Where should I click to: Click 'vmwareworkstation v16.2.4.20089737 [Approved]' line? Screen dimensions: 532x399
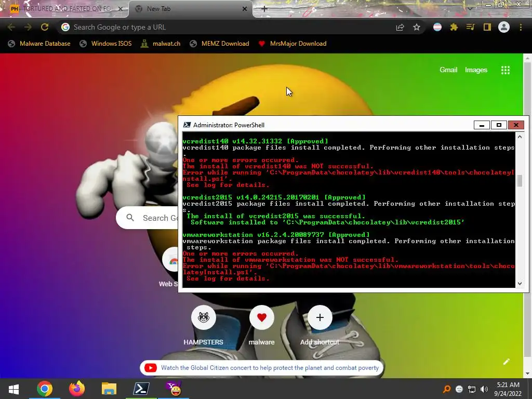coord(276,235)
